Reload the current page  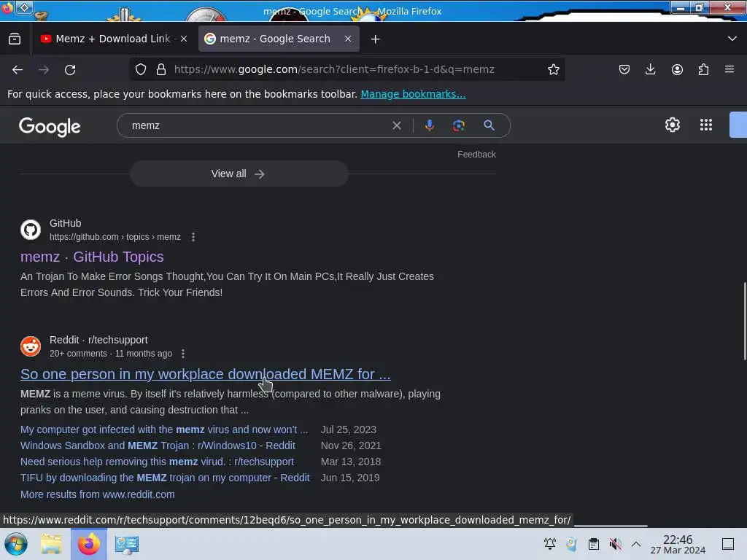click(70, 69)
